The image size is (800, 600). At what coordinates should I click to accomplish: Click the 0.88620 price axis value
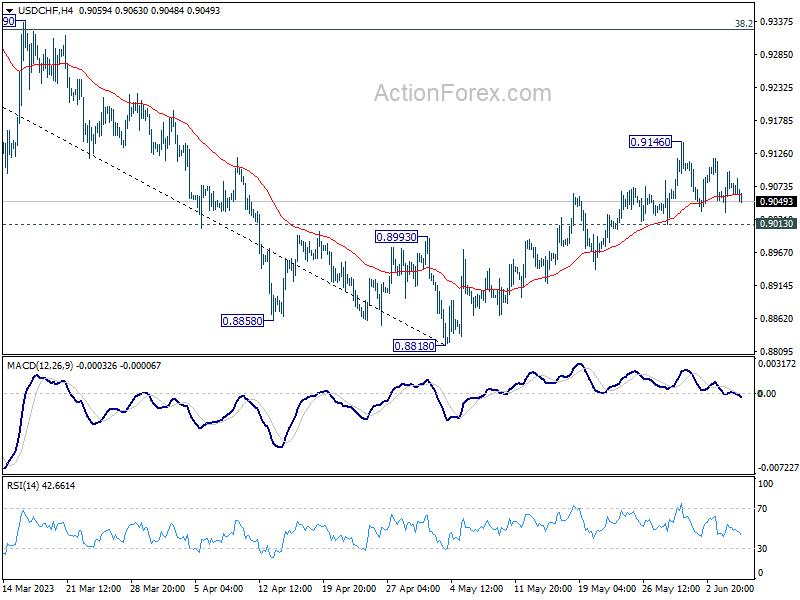tap(777, 319)
